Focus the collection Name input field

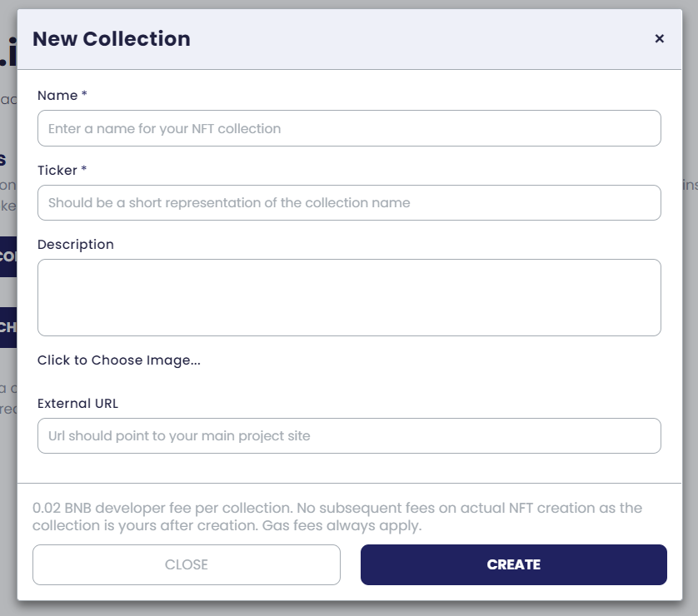tap(349, 128)
